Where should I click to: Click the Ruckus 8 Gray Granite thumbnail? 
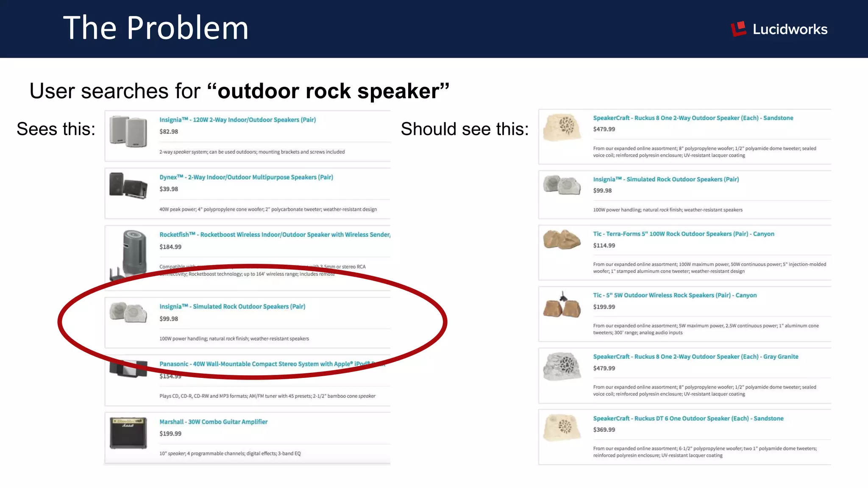click(x=562, y=367)
